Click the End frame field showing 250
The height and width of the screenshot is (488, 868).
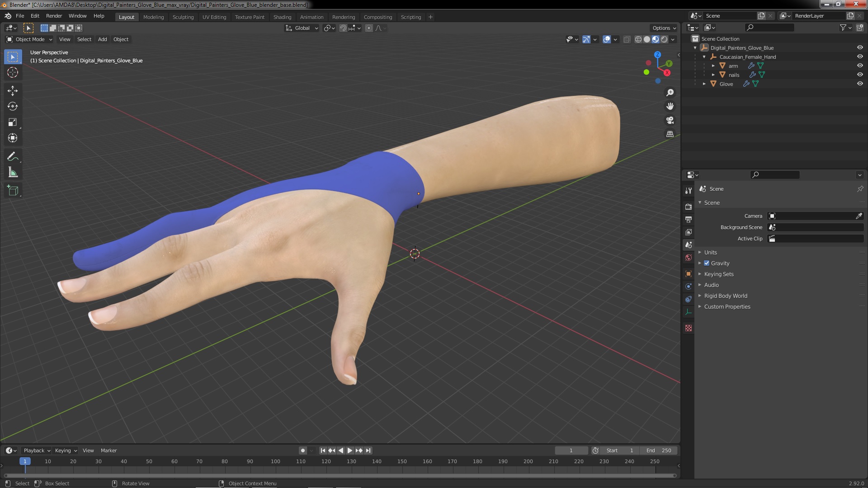659,450
